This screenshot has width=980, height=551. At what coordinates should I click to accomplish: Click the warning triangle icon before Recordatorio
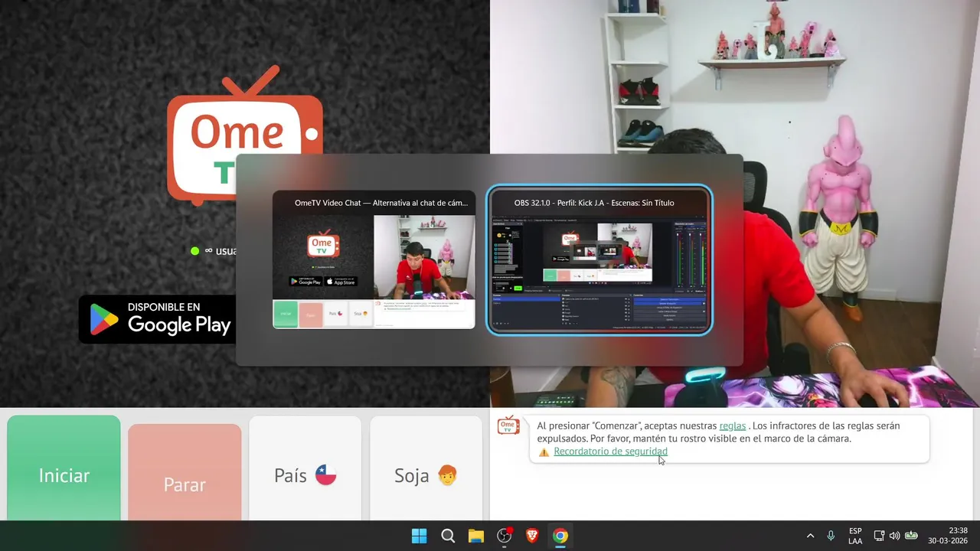(544, 452)
